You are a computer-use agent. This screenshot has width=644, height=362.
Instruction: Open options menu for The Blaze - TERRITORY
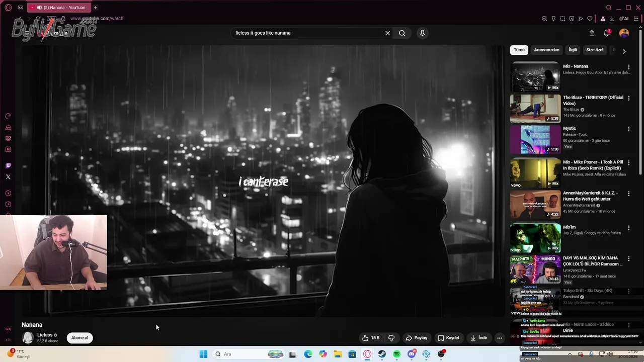pos(628,98)
